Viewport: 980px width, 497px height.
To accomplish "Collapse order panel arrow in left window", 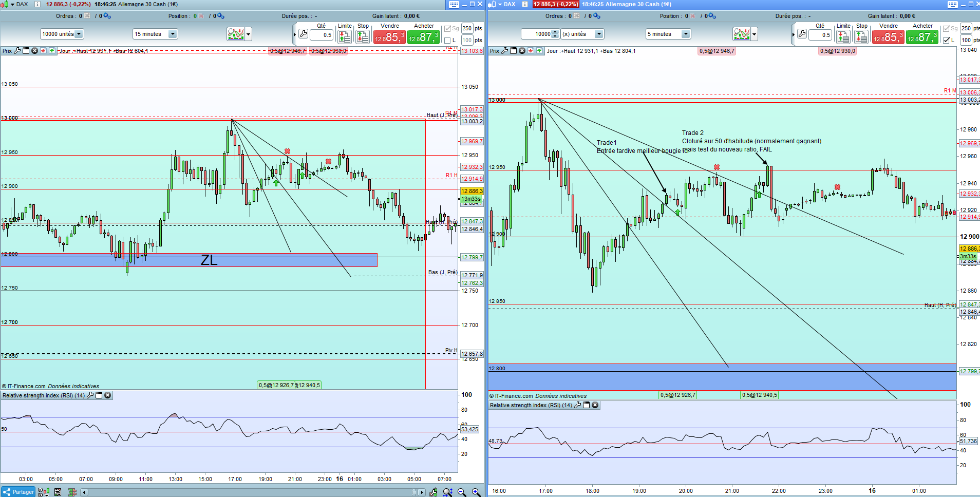I will tap(295, 35).
